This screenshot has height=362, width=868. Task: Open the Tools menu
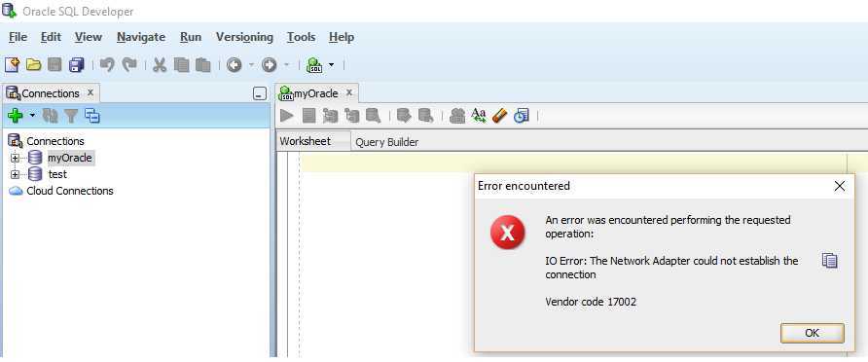point(301,37)
